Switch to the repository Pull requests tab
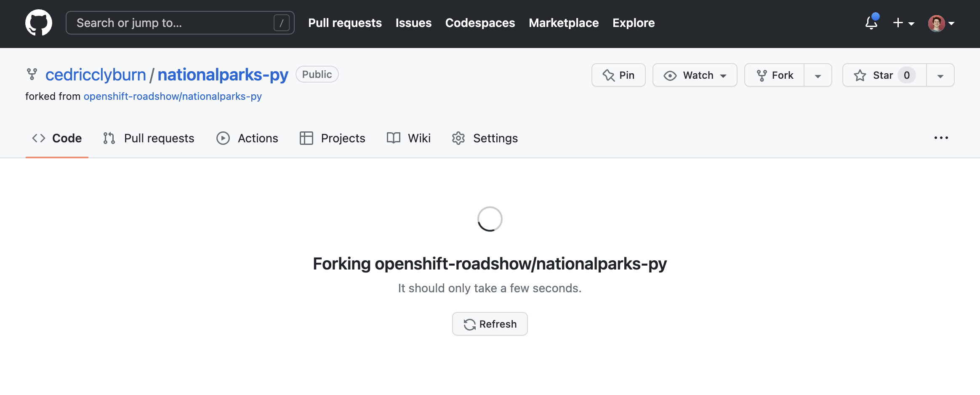Screen dimensions: 980x395 149,138
